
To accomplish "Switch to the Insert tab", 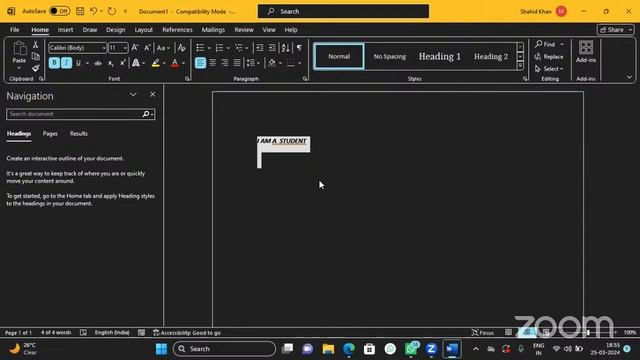I will point(65,30).
